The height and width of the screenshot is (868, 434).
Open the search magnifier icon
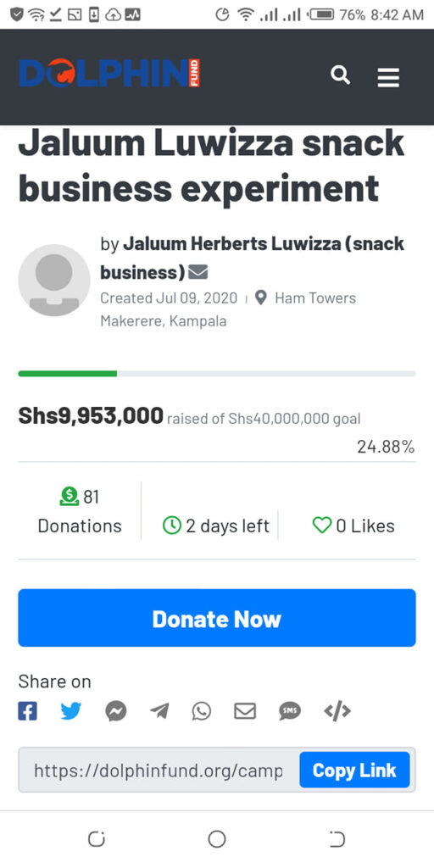[x=341, y=75]
